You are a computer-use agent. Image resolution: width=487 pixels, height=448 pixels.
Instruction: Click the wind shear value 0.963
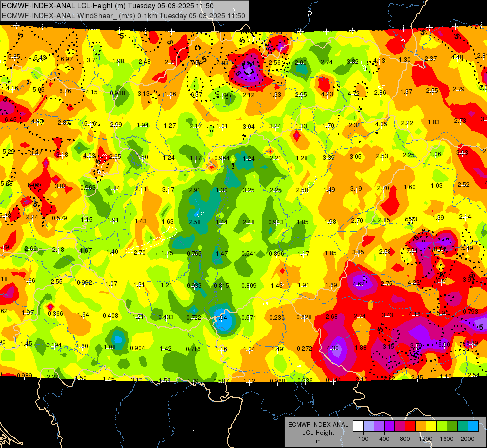tap(88, 188)
